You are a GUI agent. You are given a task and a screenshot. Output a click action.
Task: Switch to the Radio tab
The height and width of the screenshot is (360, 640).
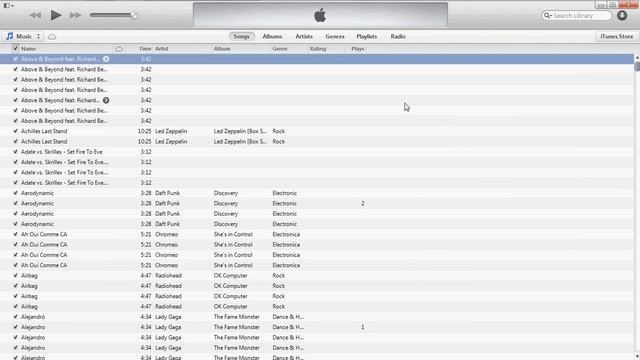tap(398, 36)
